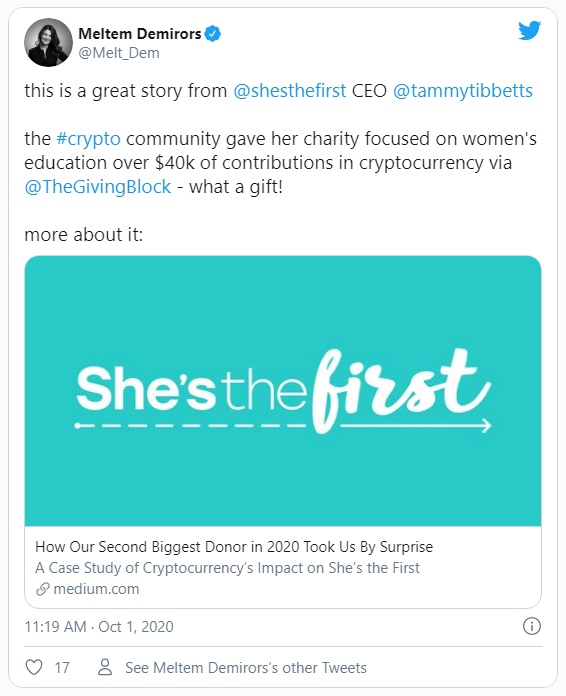Open the 11:19 AM Oct 1, 2020 timestamp

pyautogui.click(x=99, y=627)
